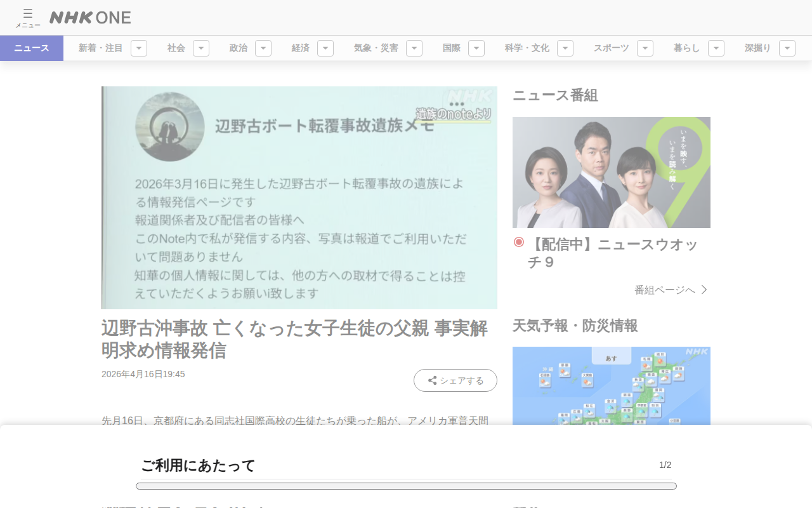This screenshot has width=812, height=508.
Task: Click the ご利用にあたって progress bar
Action: pos(406,486)
